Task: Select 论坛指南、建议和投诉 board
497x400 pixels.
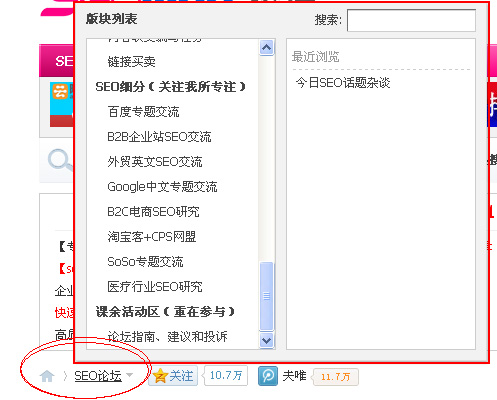Action: click(167, 337)
